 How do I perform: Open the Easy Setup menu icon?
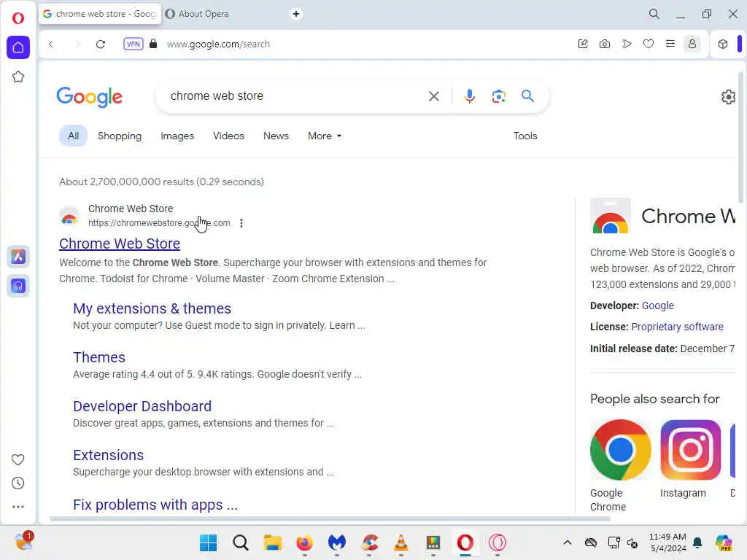670,44
